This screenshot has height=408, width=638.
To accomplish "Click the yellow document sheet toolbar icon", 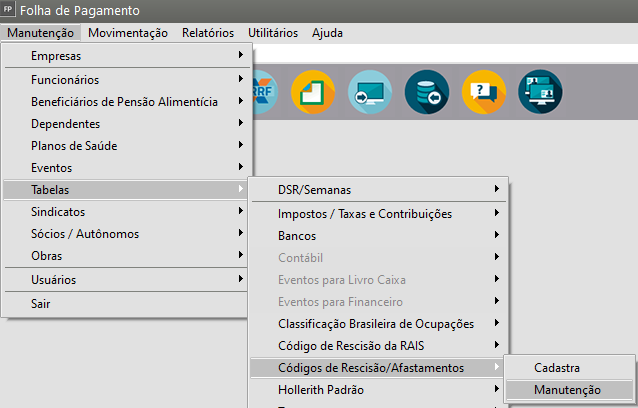I will click(x=312, y=93).
